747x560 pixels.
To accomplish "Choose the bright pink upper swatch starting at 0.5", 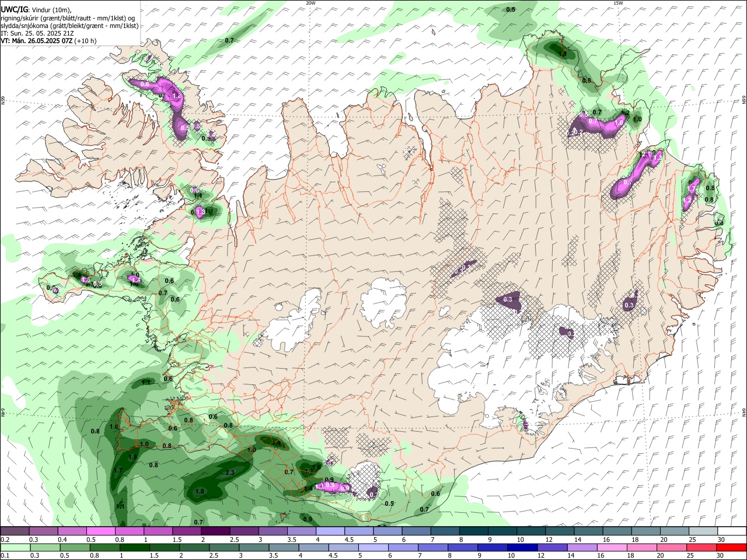I will 100,531.
